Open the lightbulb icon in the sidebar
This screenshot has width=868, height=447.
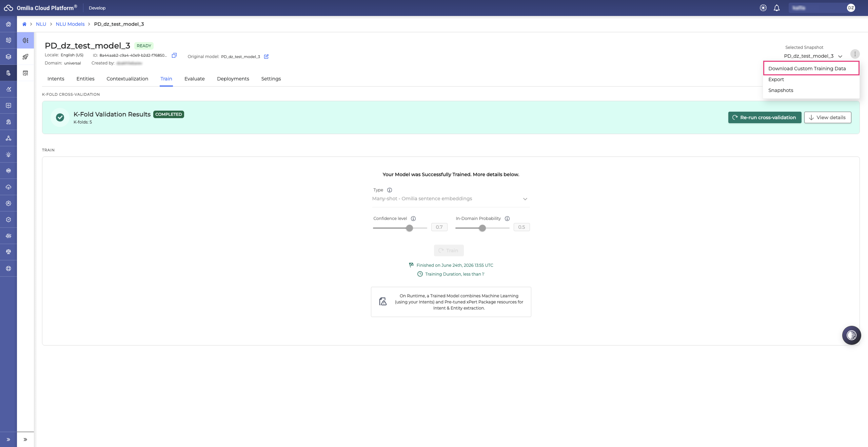click(8, 154)
